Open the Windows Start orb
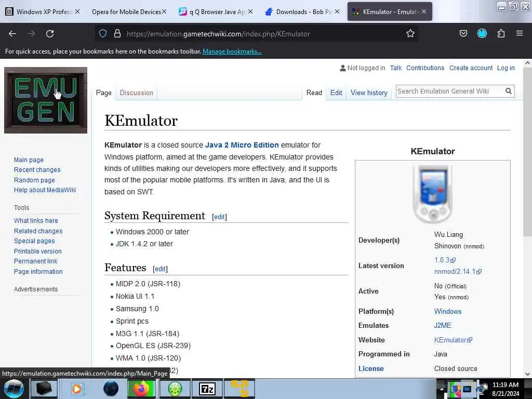The image size is (532, 399). 14,389
